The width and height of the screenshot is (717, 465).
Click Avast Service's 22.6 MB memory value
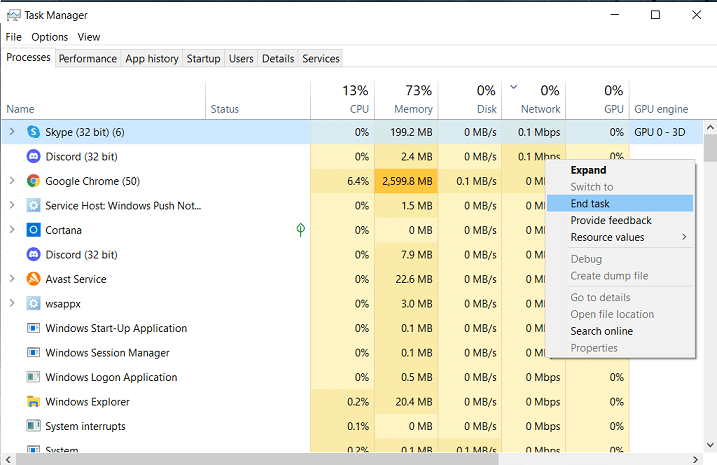coord(414,279)
